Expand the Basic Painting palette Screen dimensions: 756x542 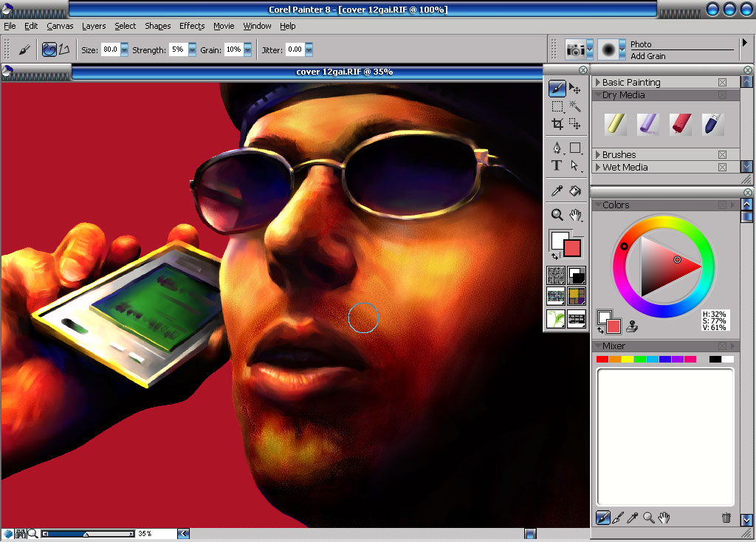point(598,83)
